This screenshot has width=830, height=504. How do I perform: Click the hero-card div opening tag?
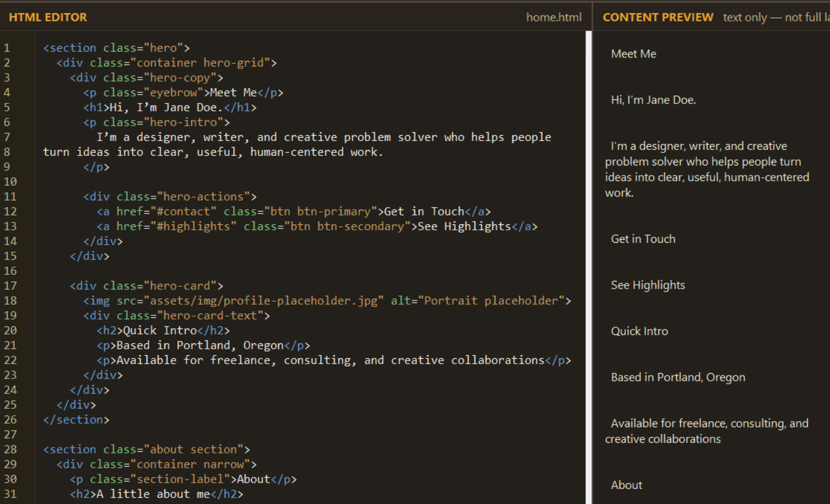pos(146,286)
